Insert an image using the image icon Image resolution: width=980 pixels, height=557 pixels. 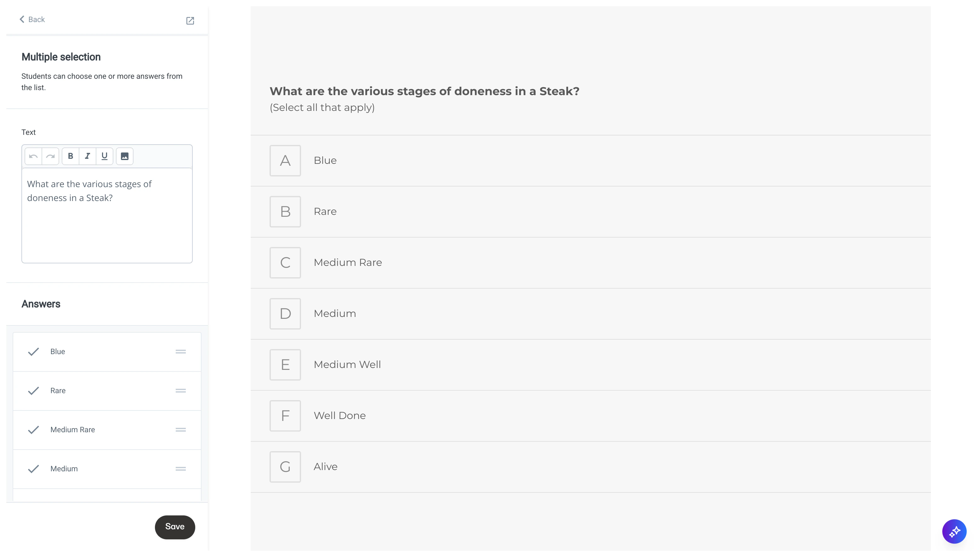(124, 156)
